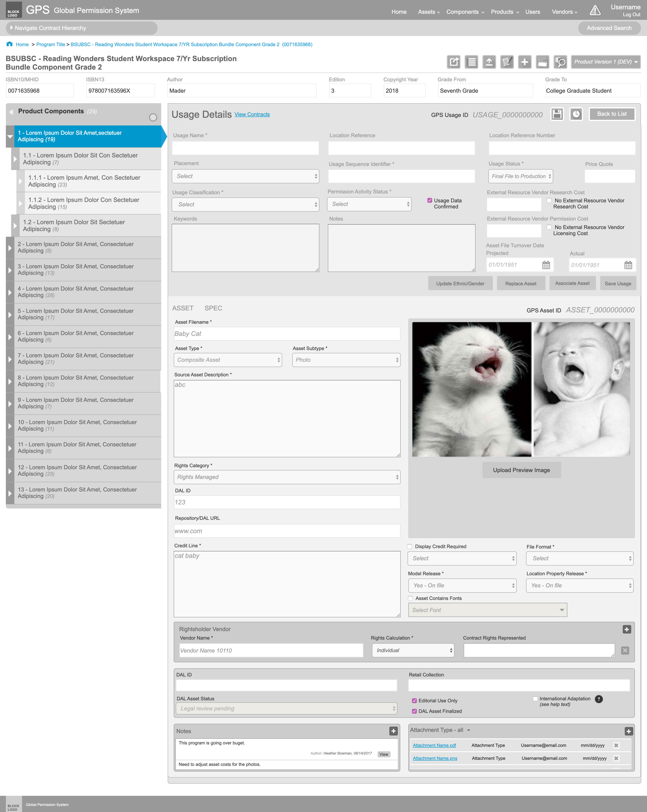Click the magnifier product search icon
This screenshot has height=812, width=647.
point(560,62)
